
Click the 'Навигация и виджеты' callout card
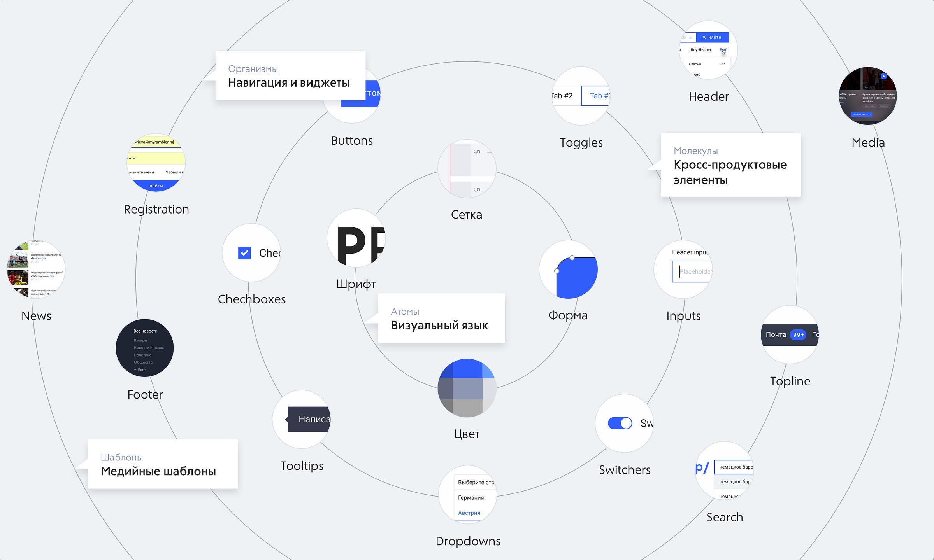coord(290,75)
